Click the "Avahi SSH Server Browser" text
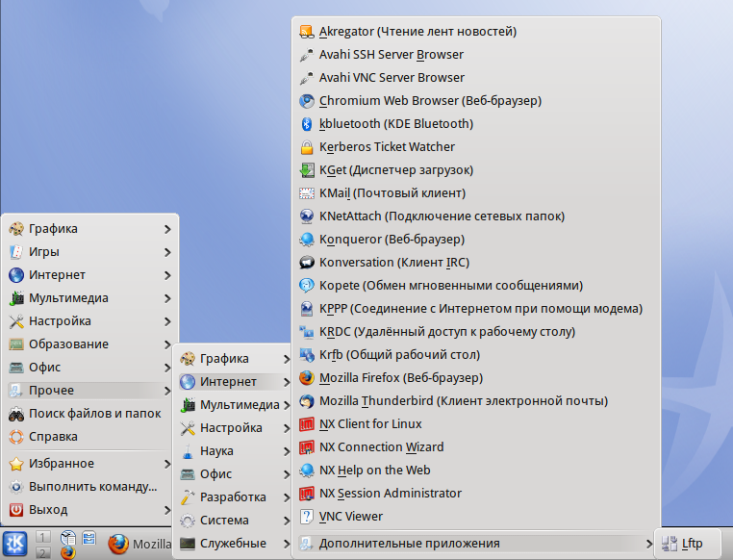 pyautogui.click(x=392, y=55)
